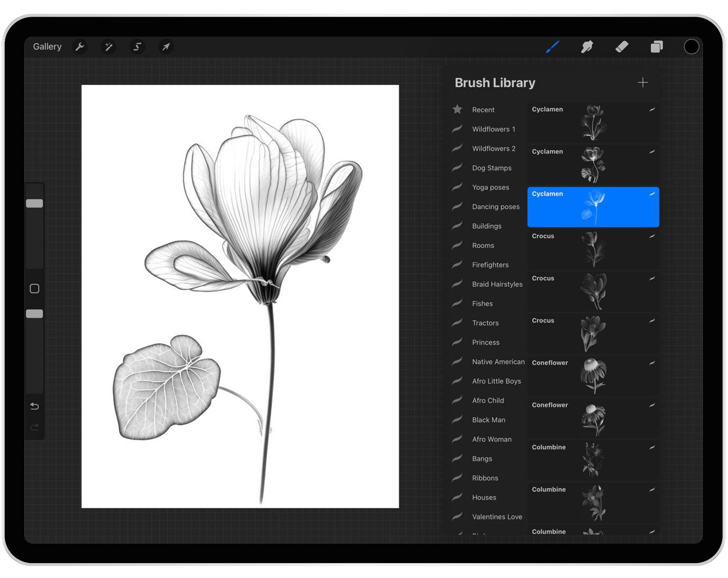Activate the Transform arrow tool
The height and width of the screenshot is (578, 728).
166,47
